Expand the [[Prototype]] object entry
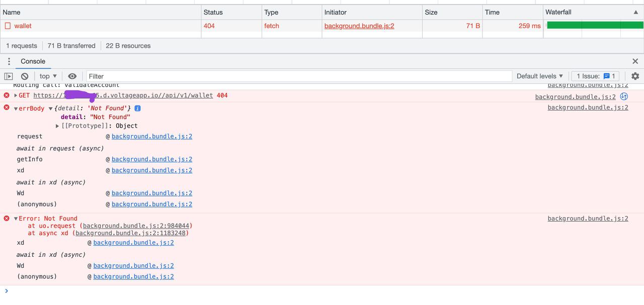 pos(57,126)
